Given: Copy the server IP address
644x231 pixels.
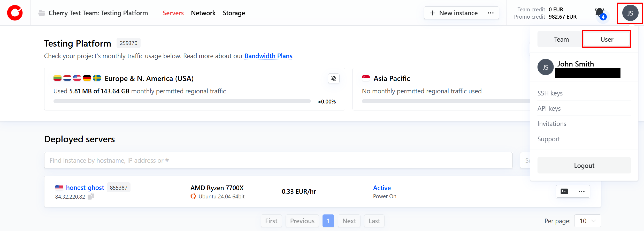Looking at the screenshot, I should coord(91,197).
